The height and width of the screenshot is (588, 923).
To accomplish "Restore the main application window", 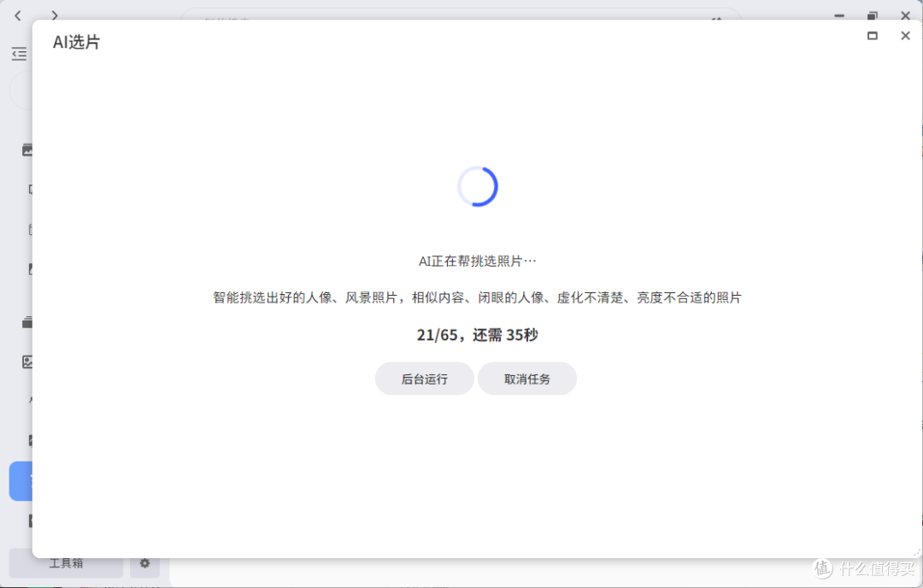I will (x=873, y=15).
